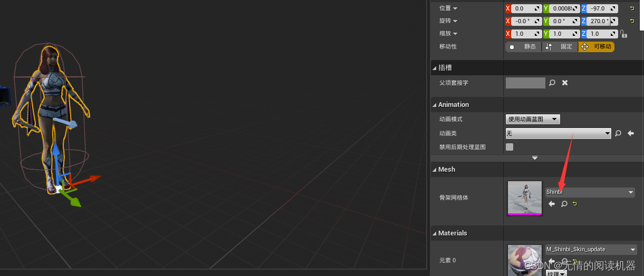Open the 动画模式 dropdown showing 使用动画蓝图
The width and height of the screenshot is (644, 276).
[x=533, y=119]
